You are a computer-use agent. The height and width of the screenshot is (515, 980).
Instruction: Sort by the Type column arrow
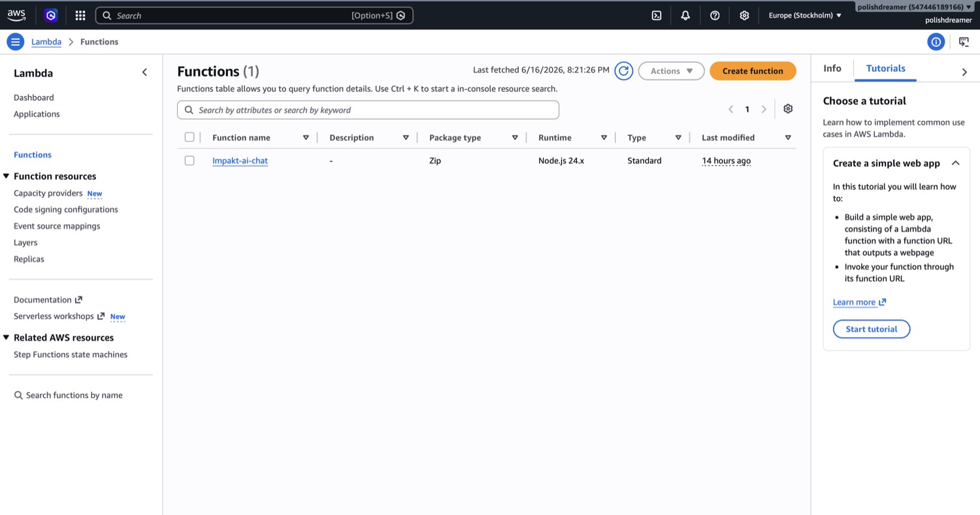click(678, 138)
